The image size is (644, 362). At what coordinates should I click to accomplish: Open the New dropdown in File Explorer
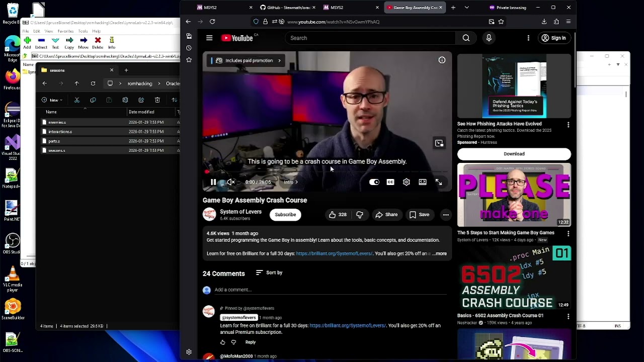pos(52,100)
